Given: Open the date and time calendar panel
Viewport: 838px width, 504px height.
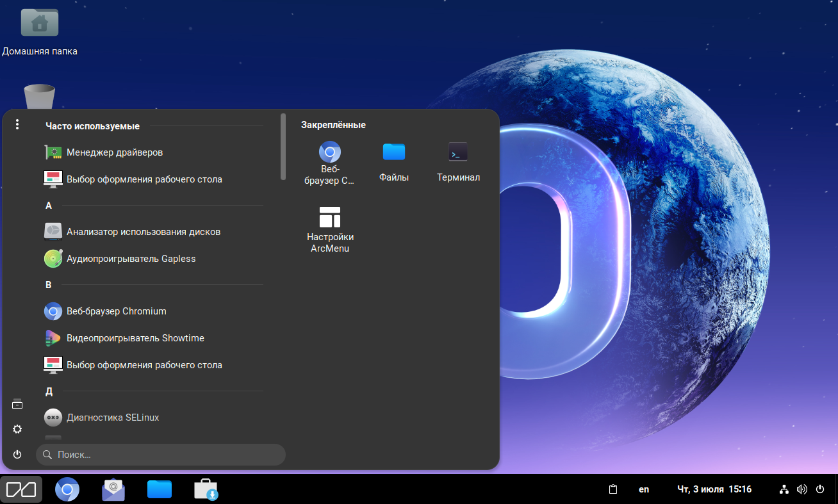Looking at the screenshot, I should (x=714, y=489).
